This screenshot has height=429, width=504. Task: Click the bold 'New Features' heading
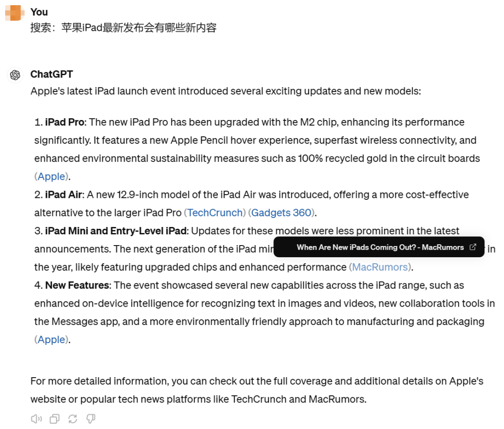[77, 285]
